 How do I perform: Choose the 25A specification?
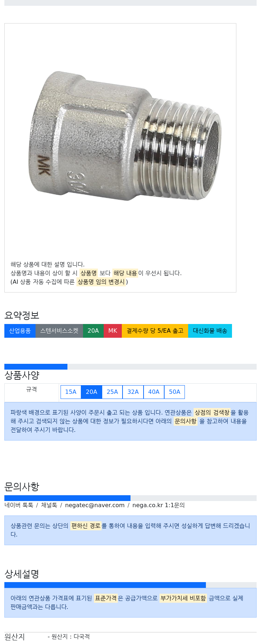(112, 392)
